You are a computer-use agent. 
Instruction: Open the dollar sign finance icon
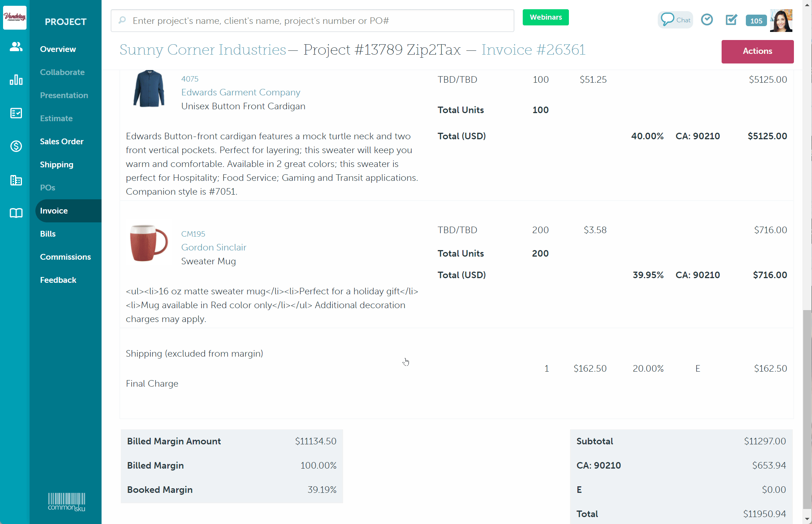coord(16,146)
